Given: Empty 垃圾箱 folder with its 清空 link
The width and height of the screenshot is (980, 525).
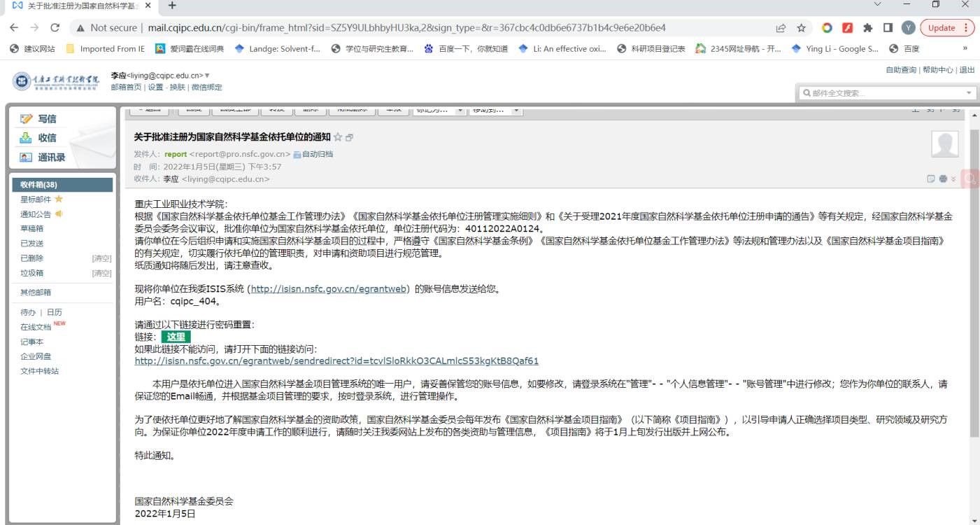Looking at the screenshot, I should coord(101,273).
